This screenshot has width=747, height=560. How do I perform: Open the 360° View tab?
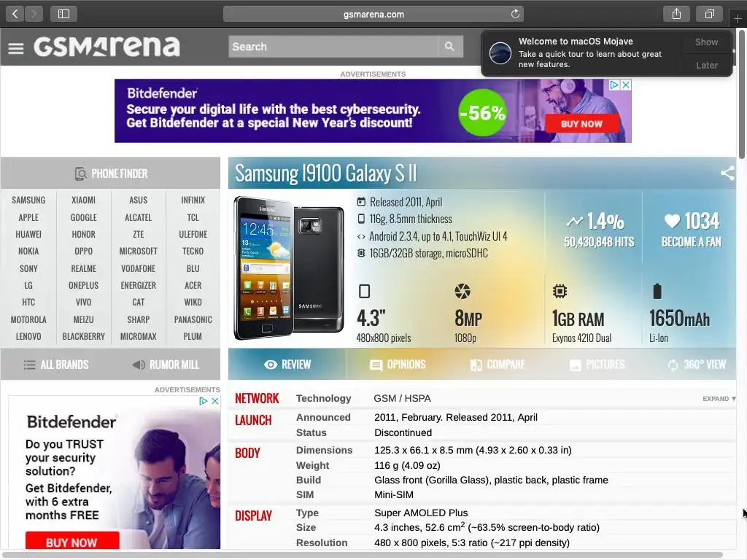coord(697,365)
